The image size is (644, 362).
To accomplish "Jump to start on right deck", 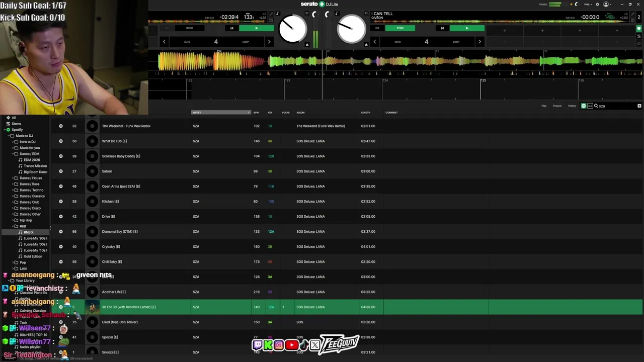I will [x=442, y=28].
